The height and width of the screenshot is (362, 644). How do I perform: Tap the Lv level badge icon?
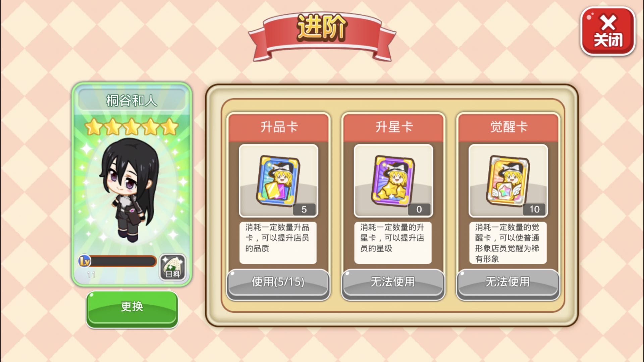[84, 261]
